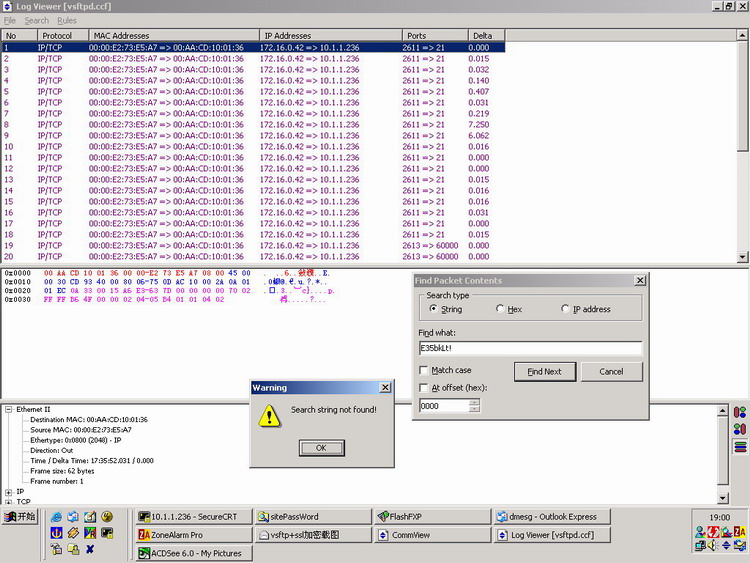
Task: Sort by the Delta column header
Action: pos(486,35)
